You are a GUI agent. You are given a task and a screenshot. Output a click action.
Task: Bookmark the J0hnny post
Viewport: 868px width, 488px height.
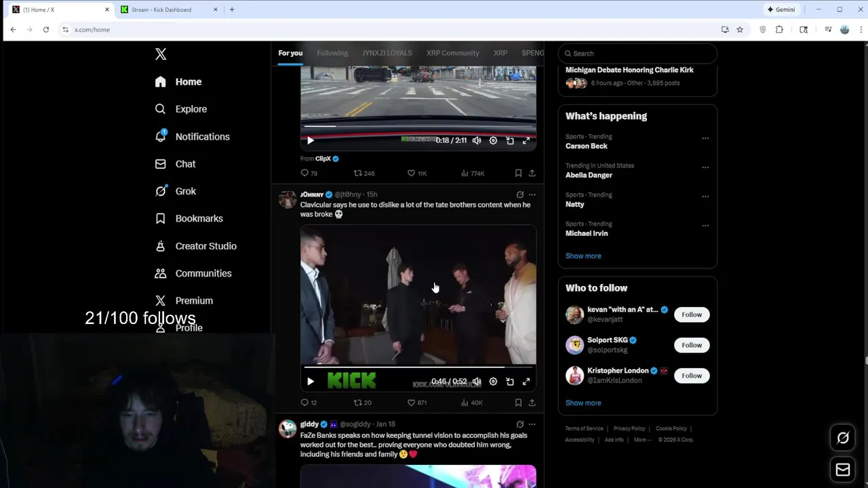tap(518, 403)
